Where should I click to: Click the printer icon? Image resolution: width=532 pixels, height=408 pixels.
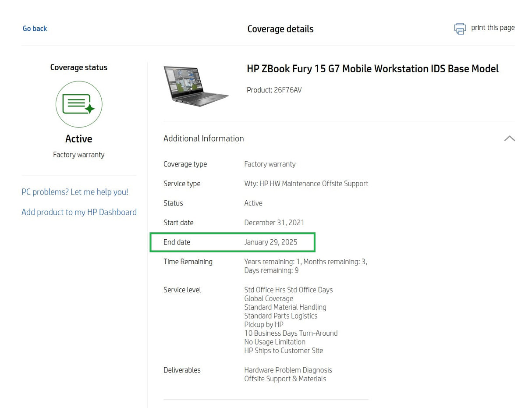click(460, 29)
